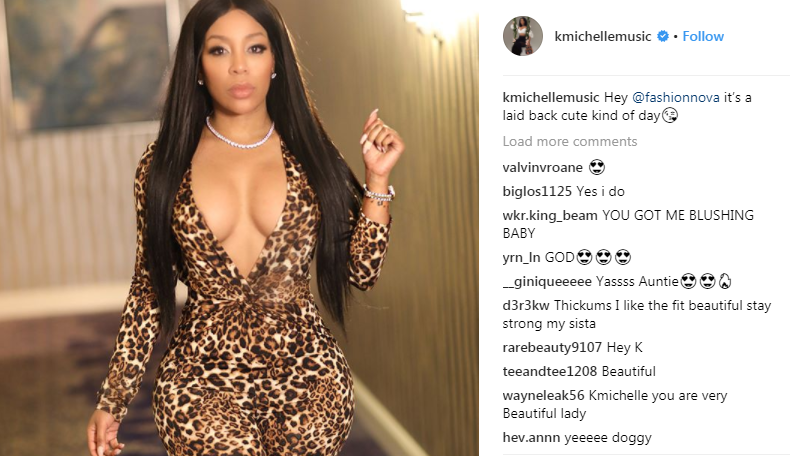Open the @fashionnova mention link

[x=676, y=98]
